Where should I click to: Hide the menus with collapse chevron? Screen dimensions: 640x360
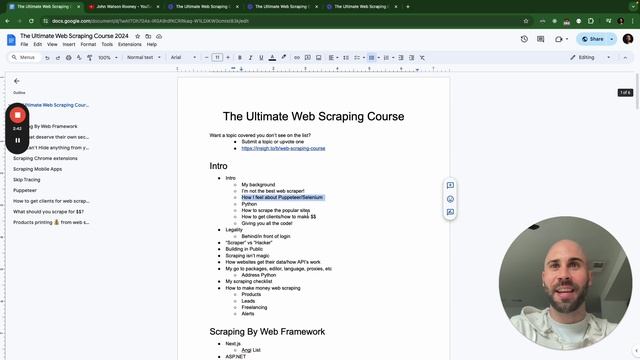tap(625, 58)
